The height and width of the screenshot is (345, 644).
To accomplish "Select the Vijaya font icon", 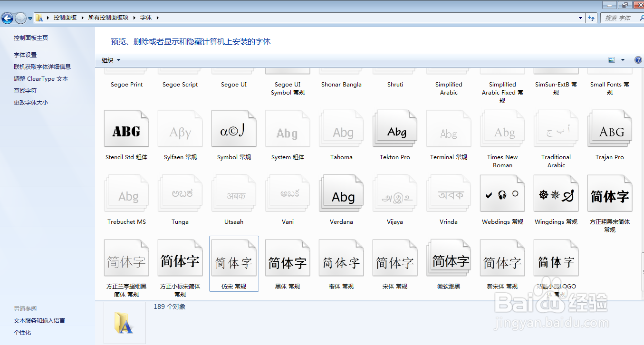I will point(395,193).
